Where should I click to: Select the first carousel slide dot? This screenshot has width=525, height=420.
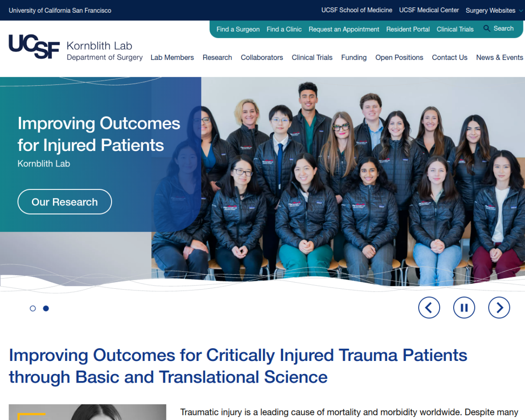pos(33,308)
